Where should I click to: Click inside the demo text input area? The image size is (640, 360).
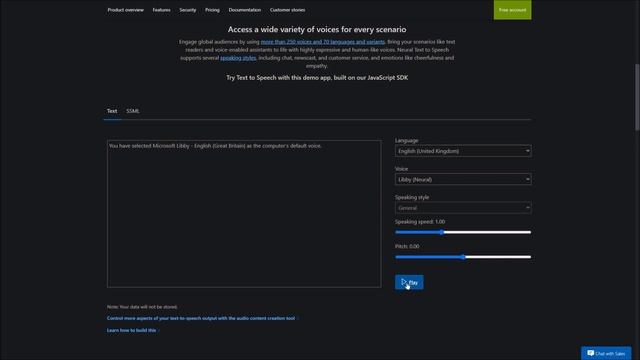tap(244, 214)
